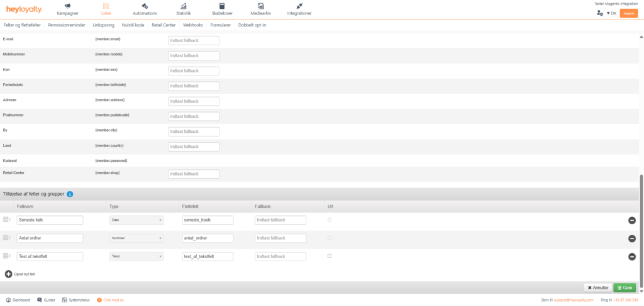Click the Automations gears icon

(145, 6)
